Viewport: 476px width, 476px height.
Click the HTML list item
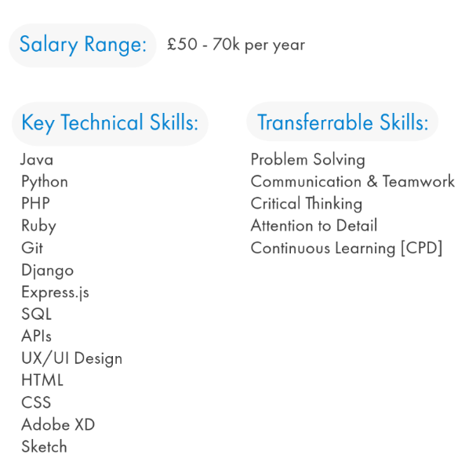[42, 380]
